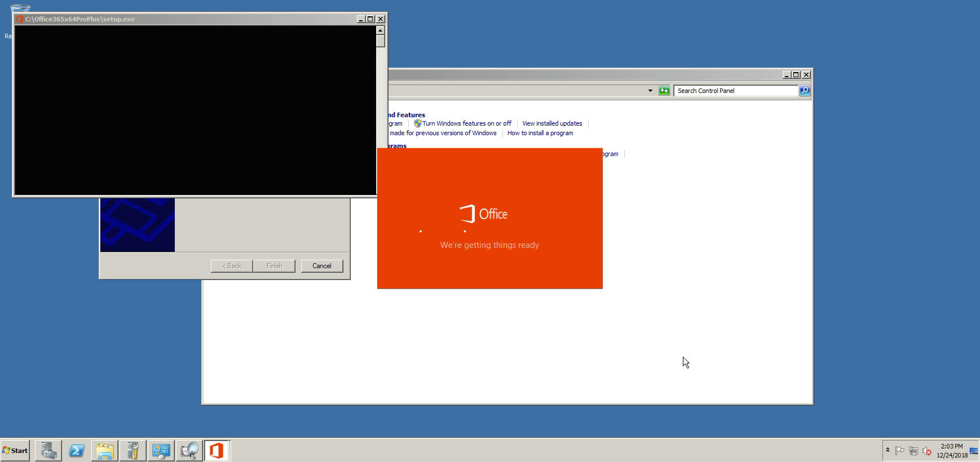Switch to Control Panel taskbar button
Viewport: 980px width, 462px height.
[161, 451]
